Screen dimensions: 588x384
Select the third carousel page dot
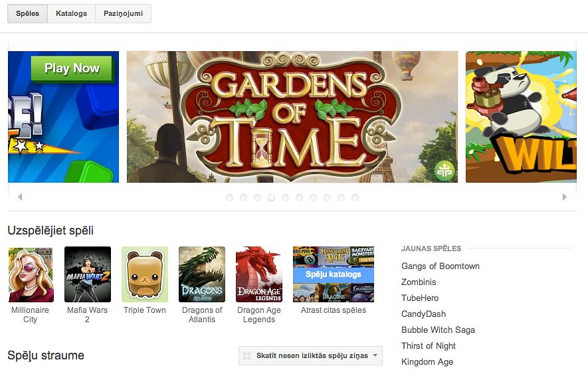[257, 197]
